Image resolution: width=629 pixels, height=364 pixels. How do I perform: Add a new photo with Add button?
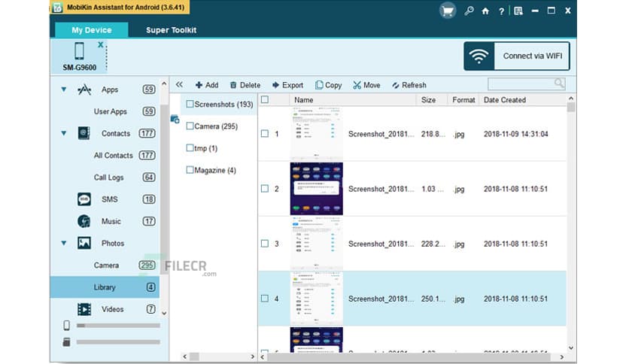[x=207, y=85]
